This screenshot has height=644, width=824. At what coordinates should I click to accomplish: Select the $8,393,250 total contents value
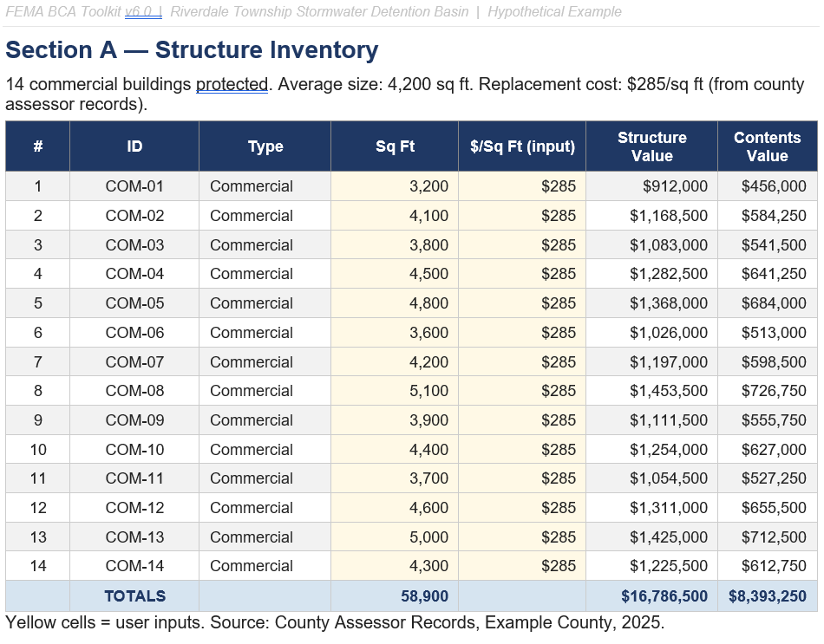point(768,596)
